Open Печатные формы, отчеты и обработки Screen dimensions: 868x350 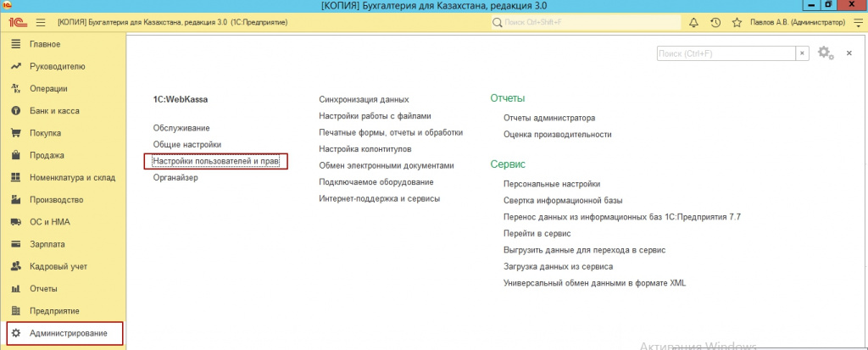pyautogui.click(x=391, y=133)
